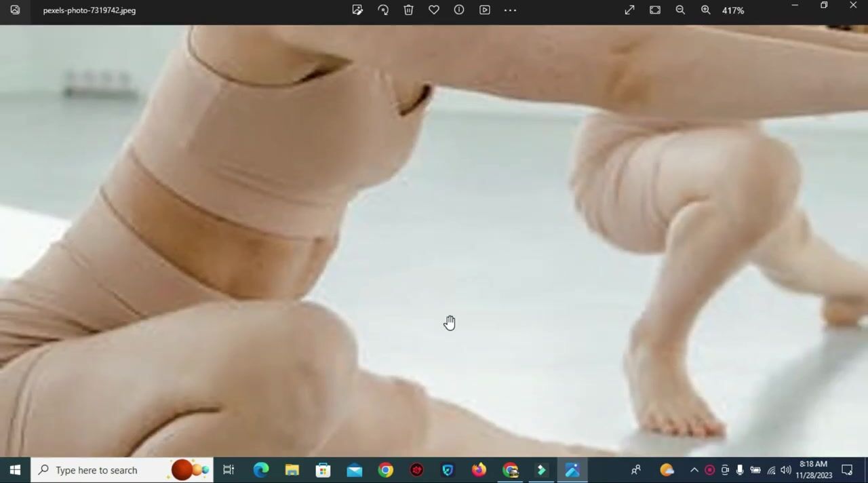Launch Microsoft Edge from the taskbar
The image size is (868, 483).
click(x=260, y=470)
